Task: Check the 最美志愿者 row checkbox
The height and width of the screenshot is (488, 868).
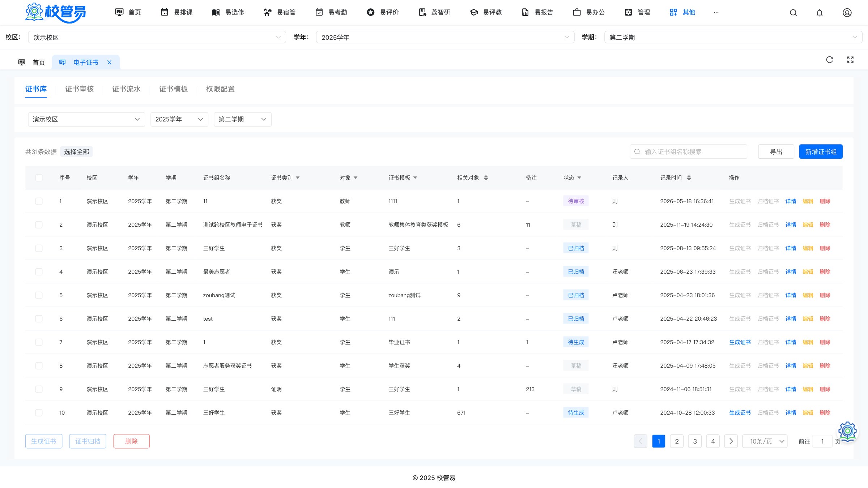Action: [x=39, y=272]
